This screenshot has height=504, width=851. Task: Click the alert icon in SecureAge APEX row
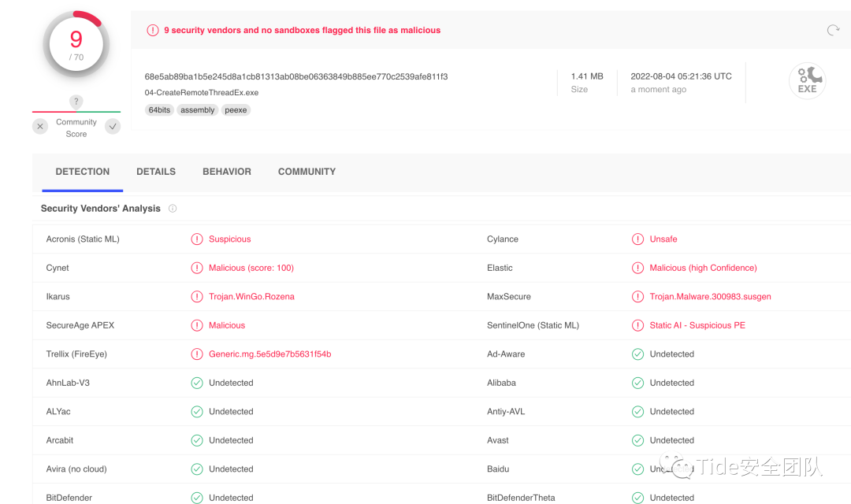[x=197, y=325]
